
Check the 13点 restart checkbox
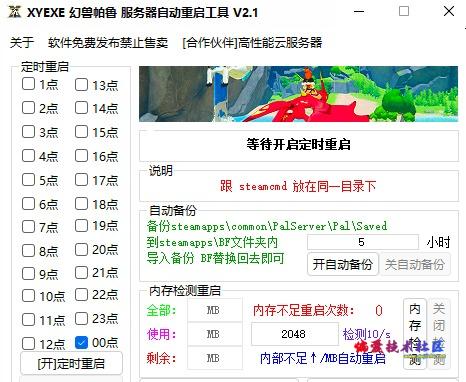(81, 85)
